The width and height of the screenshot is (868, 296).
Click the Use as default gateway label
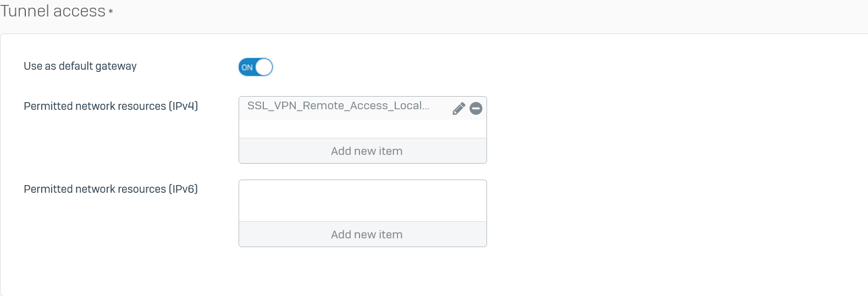point(80,66)
